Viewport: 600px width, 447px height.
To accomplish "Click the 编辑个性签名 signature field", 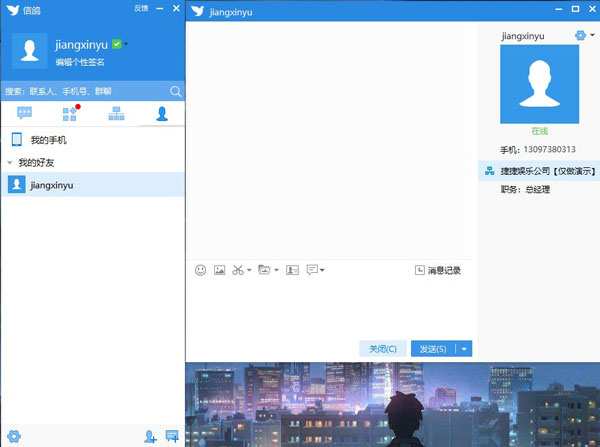I will coord(80,62).
